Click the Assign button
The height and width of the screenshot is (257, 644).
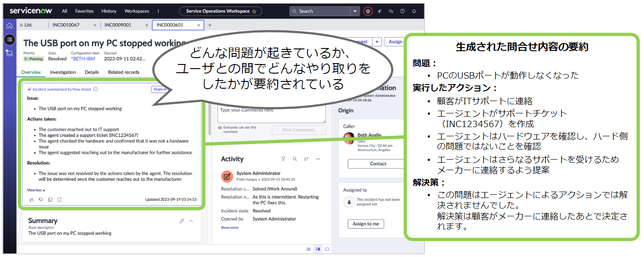pos(395,42)
